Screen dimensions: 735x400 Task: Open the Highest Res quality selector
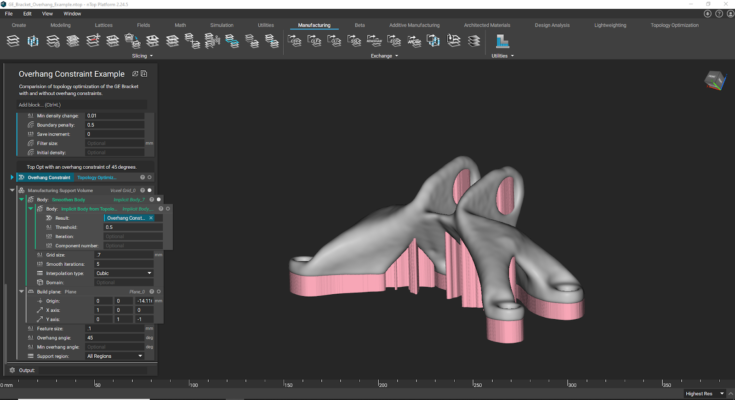click(x=707, y=394)
